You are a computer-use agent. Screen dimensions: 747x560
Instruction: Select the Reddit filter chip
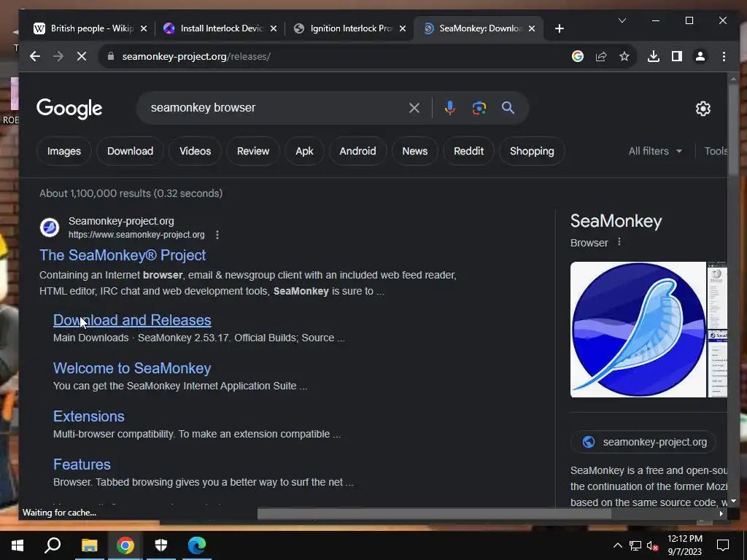(x=468, y=151)
